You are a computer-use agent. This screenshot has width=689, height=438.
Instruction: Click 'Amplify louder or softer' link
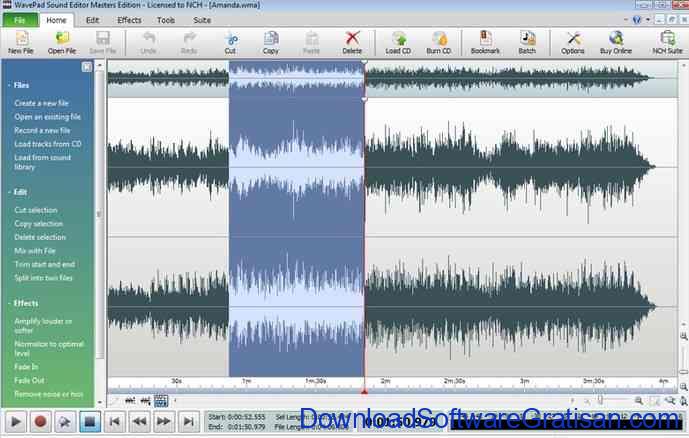(x=43, y=326)
